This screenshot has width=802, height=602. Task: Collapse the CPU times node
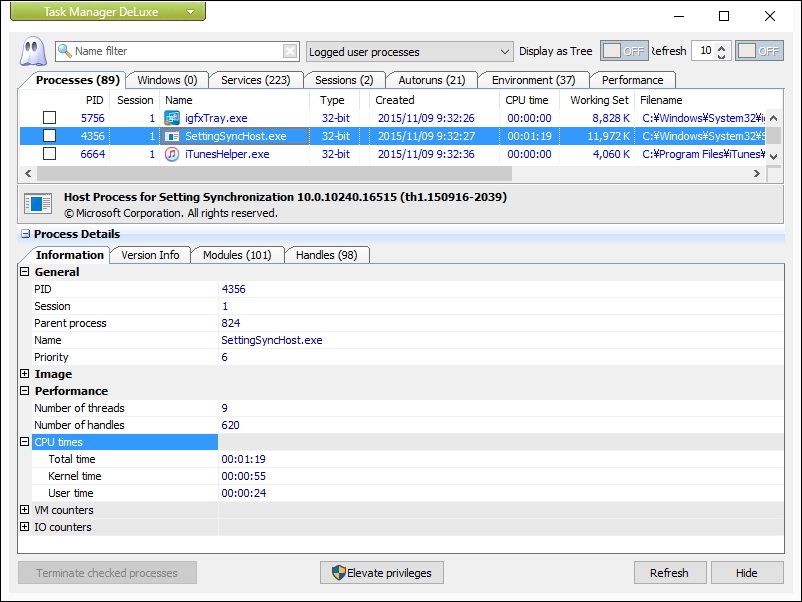click(24, 441)
